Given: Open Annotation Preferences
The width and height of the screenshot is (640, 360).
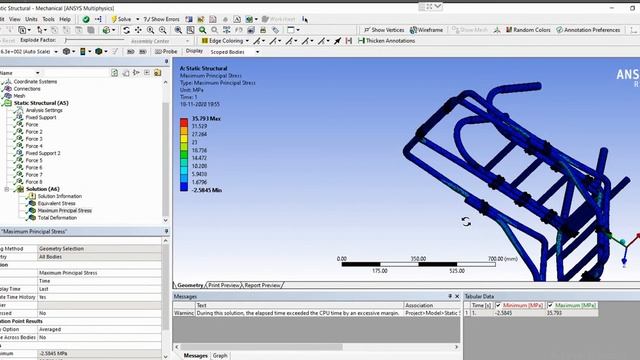Looking at the screenshot, I should click(x=588, y=30).
